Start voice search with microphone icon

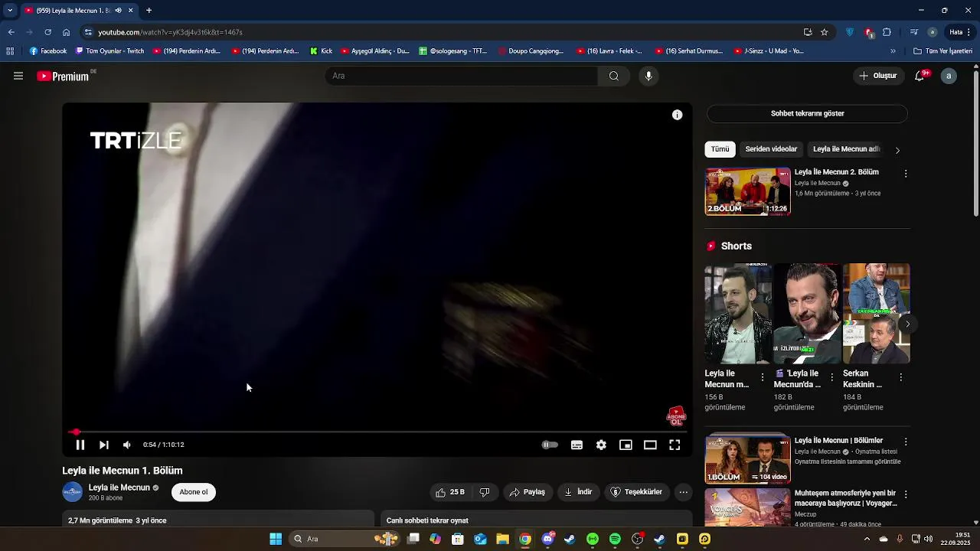648,76
